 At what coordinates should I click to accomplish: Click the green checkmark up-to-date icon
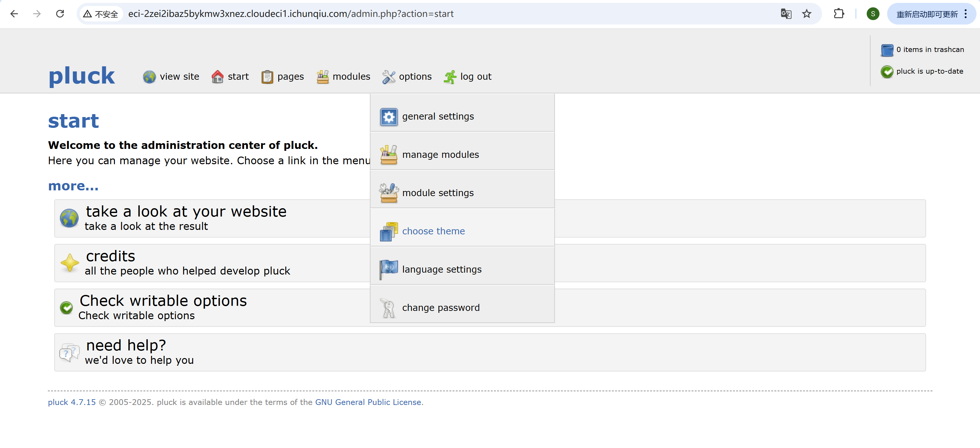887,71
